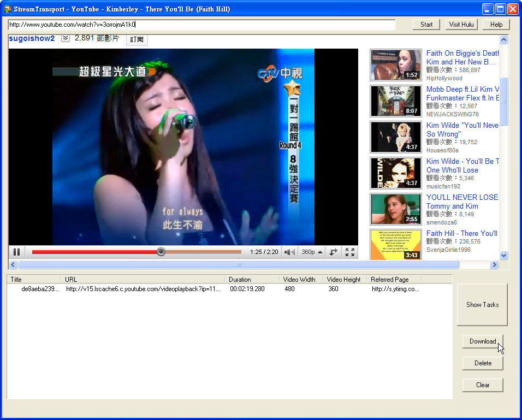The image size is (522, 420).
Task: Click the horizontal scrollbar right arrow
Action: [494, 264]
